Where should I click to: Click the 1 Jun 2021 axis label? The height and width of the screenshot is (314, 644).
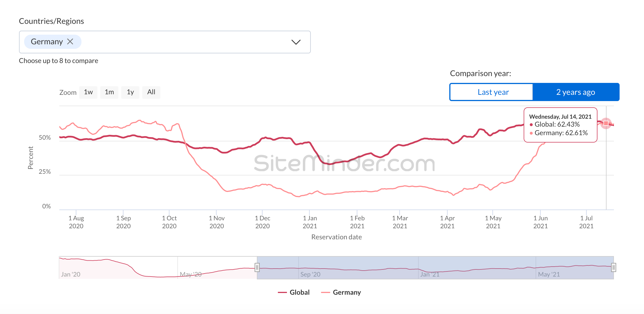[x=540, y=222]
